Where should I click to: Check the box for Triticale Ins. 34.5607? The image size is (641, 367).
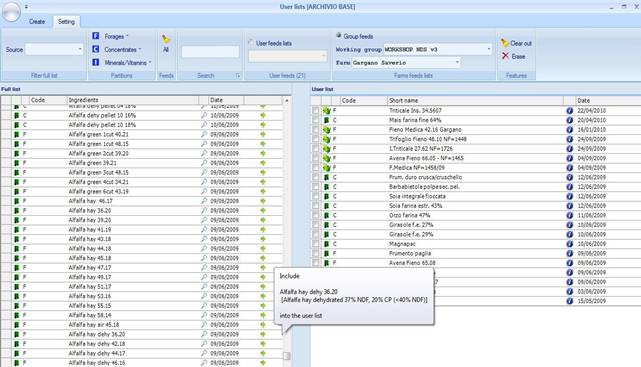point(315,110)
